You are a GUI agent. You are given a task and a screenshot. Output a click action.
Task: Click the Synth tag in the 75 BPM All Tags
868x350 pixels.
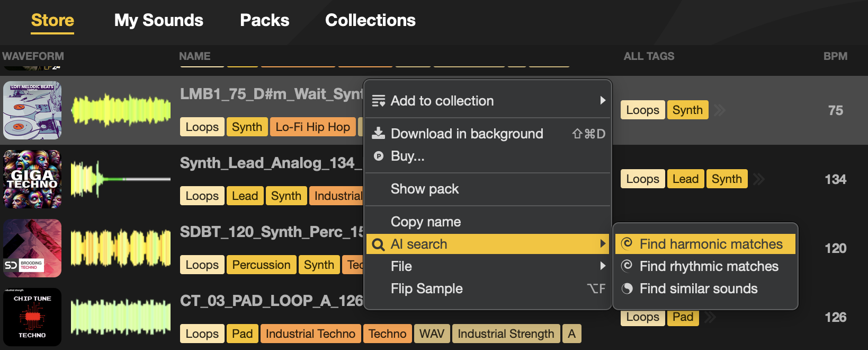pyautogui.click(x=687, y=110)
